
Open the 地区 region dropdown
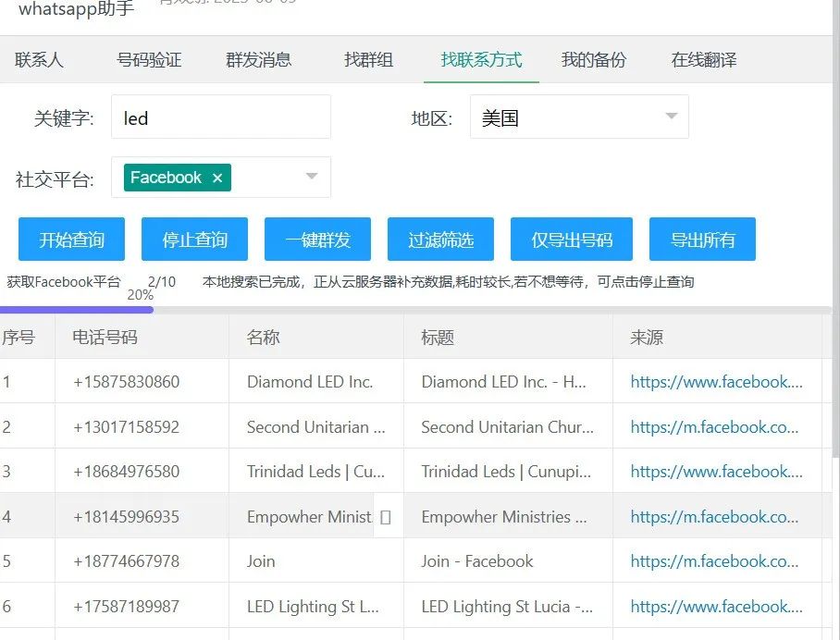(x=578, y=117)
